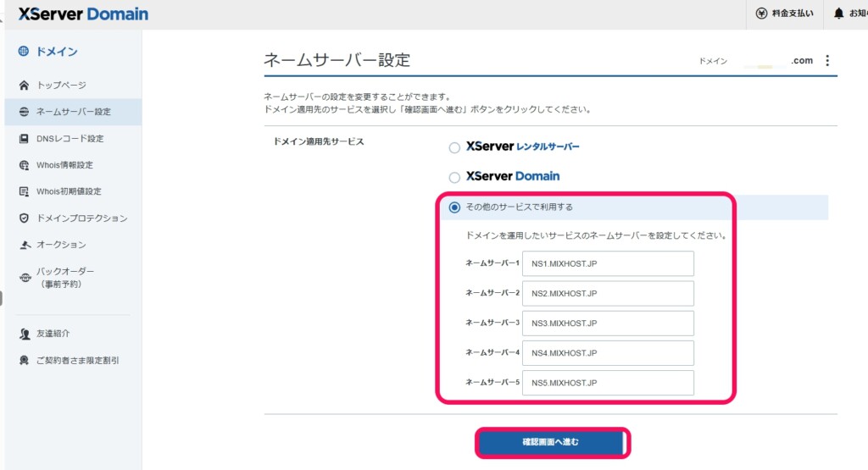Click the 確認画面へ進む button
The width and height of the screenshot is (868, 470).
coord(553,442)
